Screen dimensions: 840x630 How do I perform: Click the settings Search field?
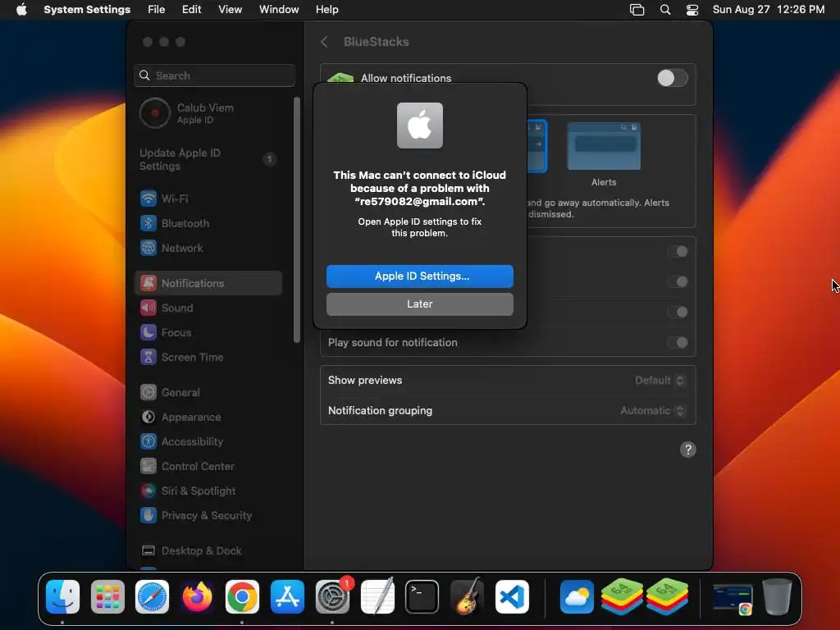coord(214,75)
